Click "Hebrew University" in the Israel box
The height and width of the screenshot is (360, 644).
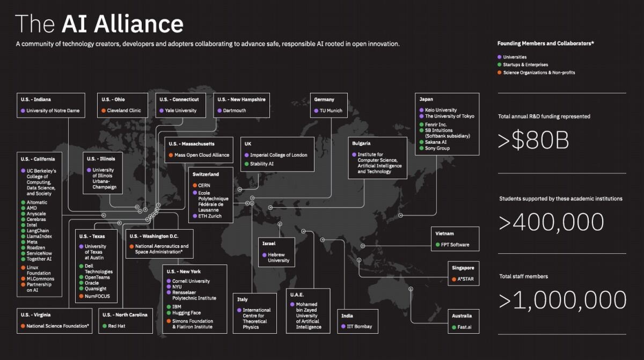pyautogui.click(x=279, y=258)
